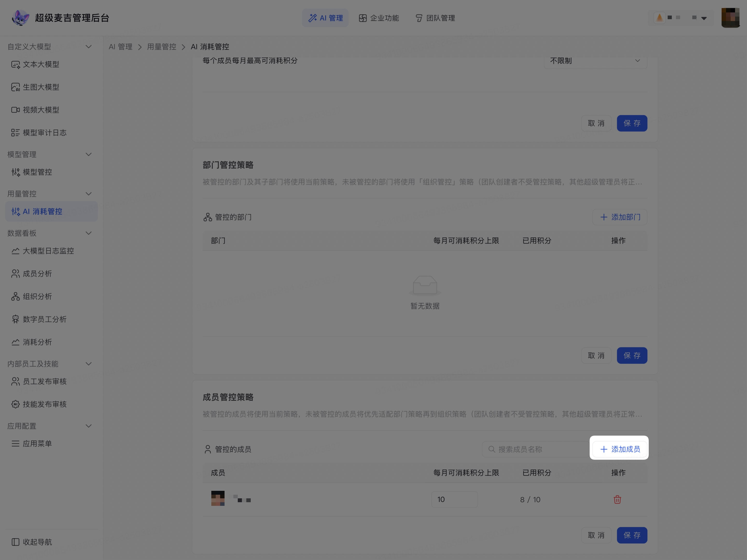Open 组织分析 org icon
Image resolution: width=747 pixels, height=560 pixels.
click(x=16, y=296)
